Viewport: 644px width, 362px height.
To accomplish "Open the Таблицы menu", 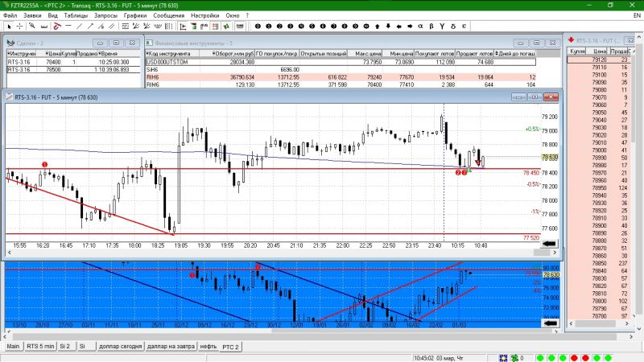I will (x=76, y=15).
